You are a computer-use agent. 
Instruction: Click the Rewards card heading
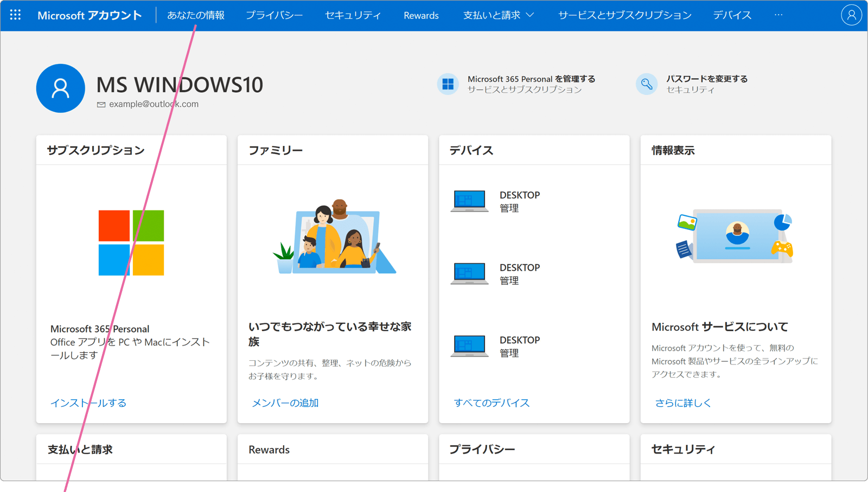pyautogui.click(x=269, y=450)
